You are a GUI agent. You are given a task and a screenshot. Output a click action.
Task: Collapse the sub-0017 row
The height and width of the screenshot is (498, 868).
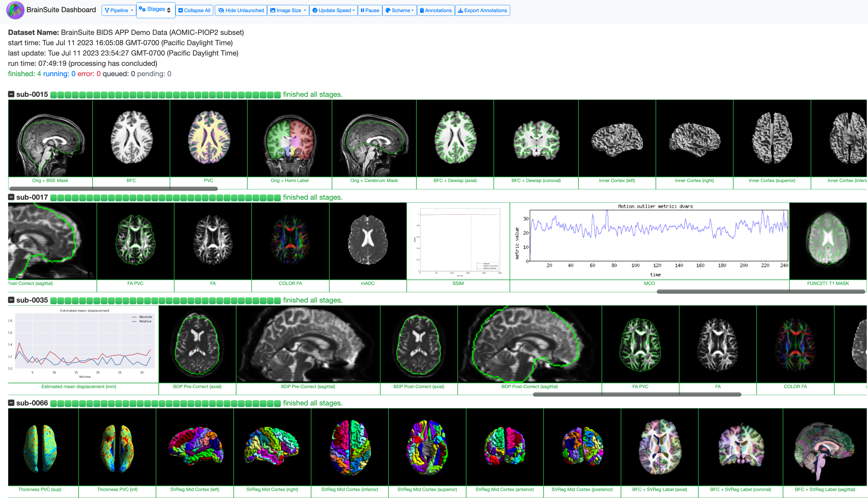(11, 197)
